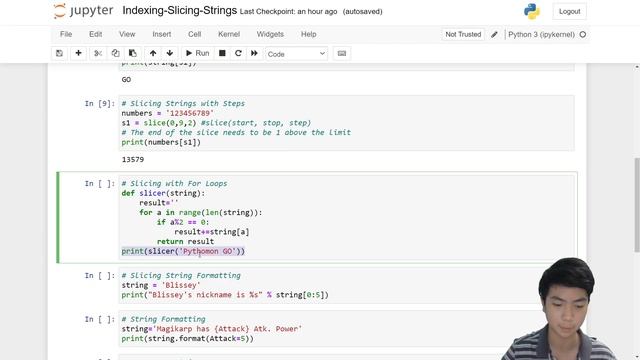Click the kernel idle indicator circle

tap(583, 35)
